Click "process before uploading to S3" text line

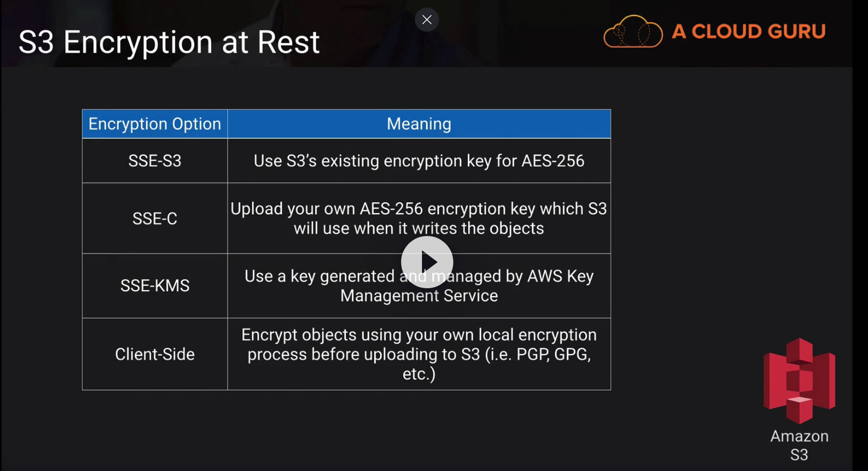click(419, 355)
